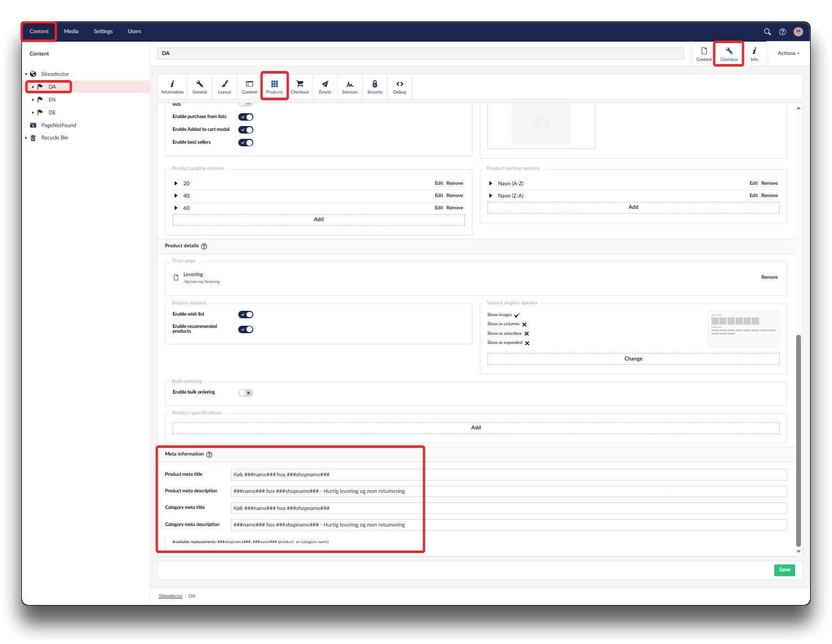Toggle Enable bulk ordering switch
832x644 pixels.
(x=246, y=393)
